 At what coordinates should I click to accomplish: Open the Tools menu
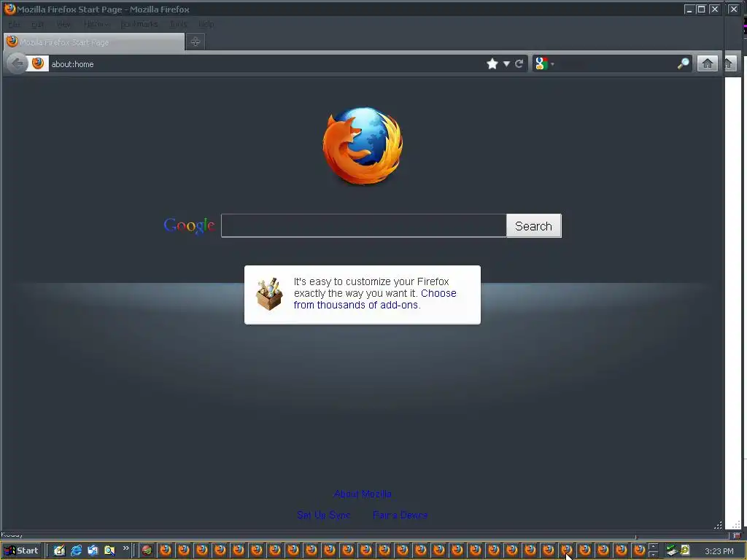coord(178,24)
